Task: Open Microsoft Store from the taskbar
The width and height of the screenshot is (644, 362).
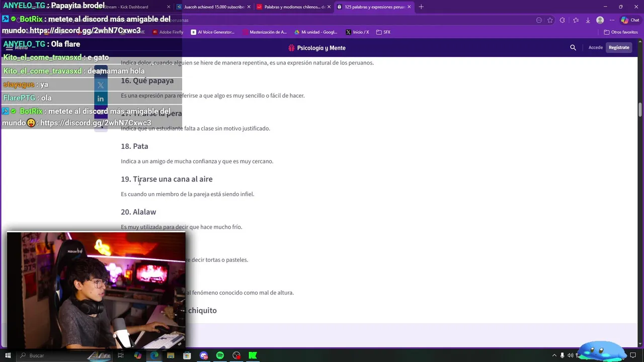Action: [187, 355]
